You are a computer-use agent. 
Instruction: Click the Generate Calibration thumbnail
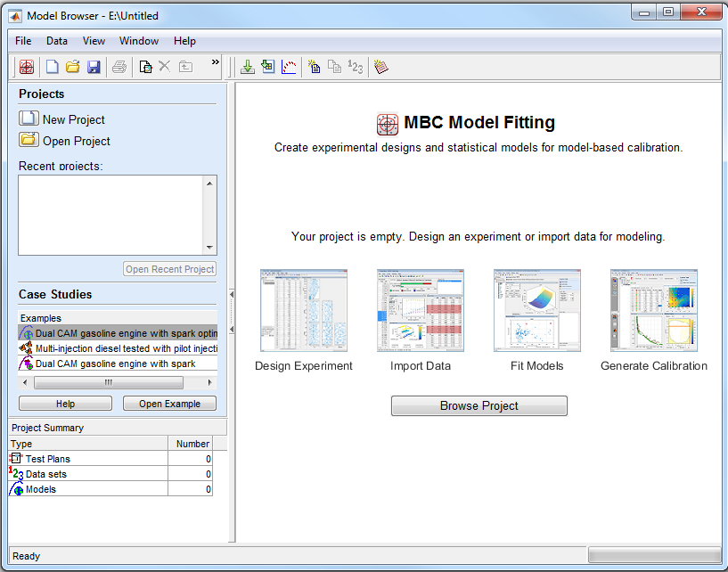click(654, 310)
